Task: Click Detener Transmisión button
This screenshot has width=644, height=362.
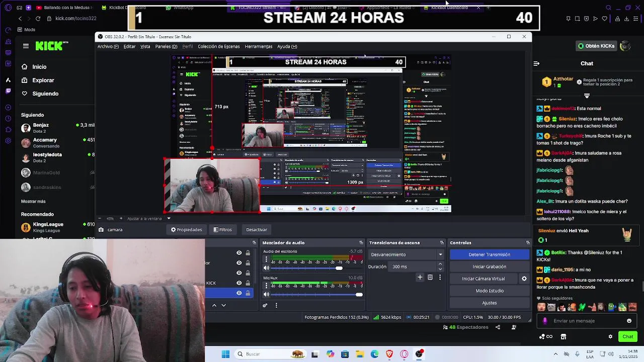Action: (x=490, y=254)
